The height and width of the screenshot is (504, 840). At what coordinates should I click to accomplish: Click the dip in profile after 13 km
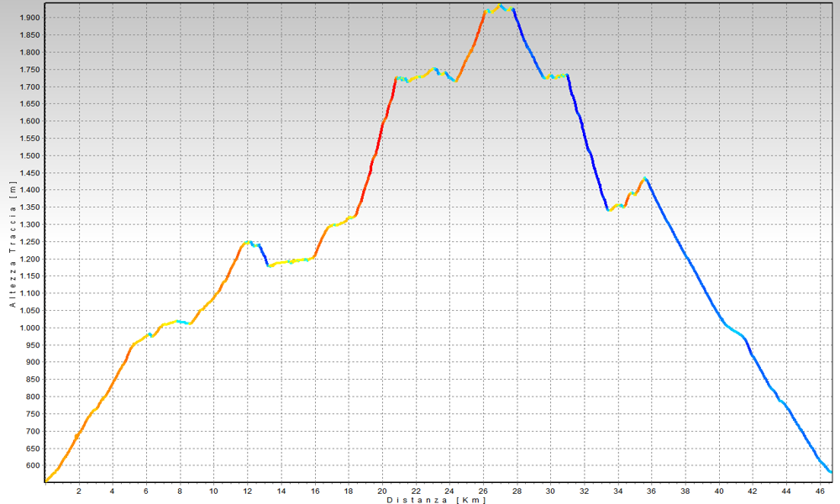pos(269,265)
